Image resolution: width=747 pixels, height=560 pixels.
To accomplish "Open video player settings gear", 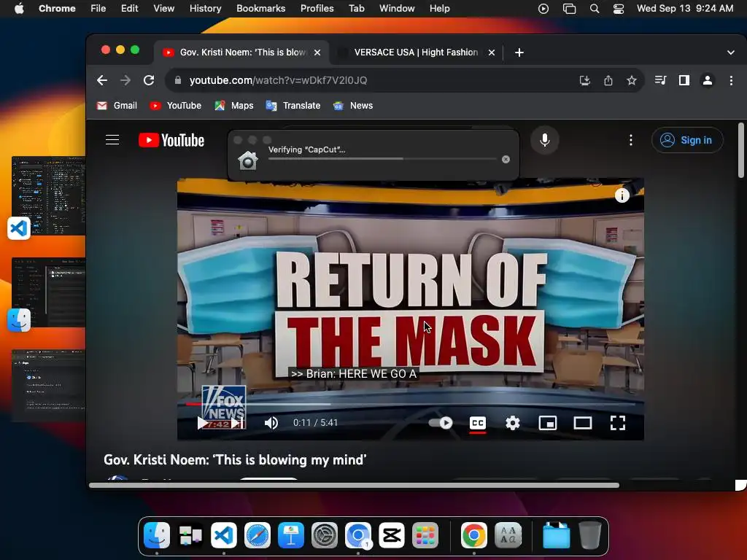I will point(513,423).
